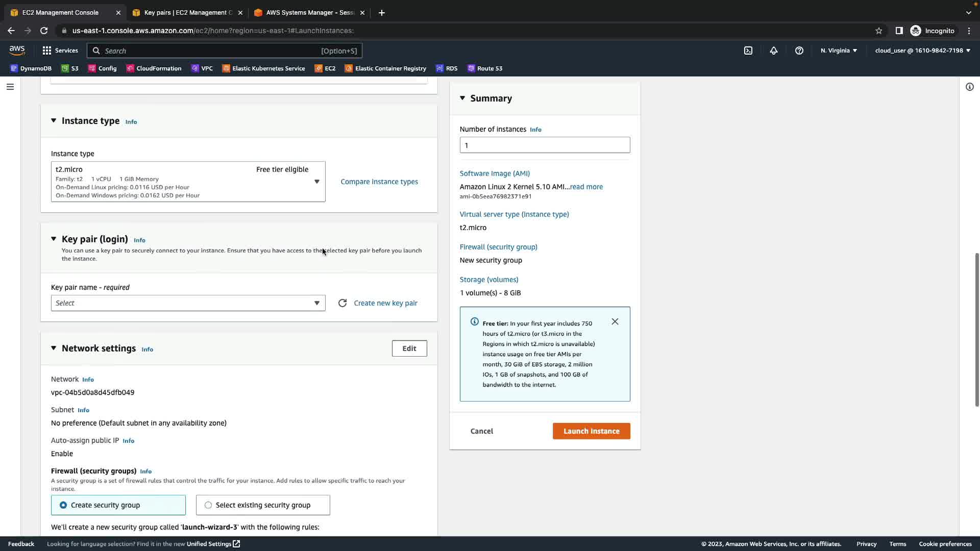Click the AWS logo home icon
This screenshot has width=980, height=551.
point(17,50)
